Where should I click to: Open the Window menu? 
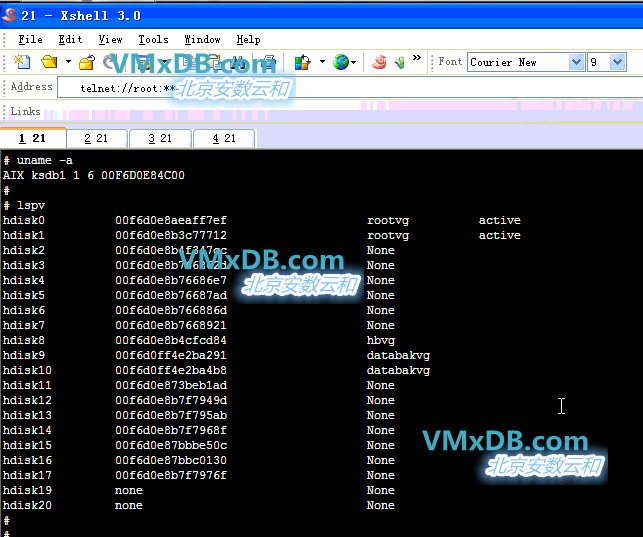202,40
